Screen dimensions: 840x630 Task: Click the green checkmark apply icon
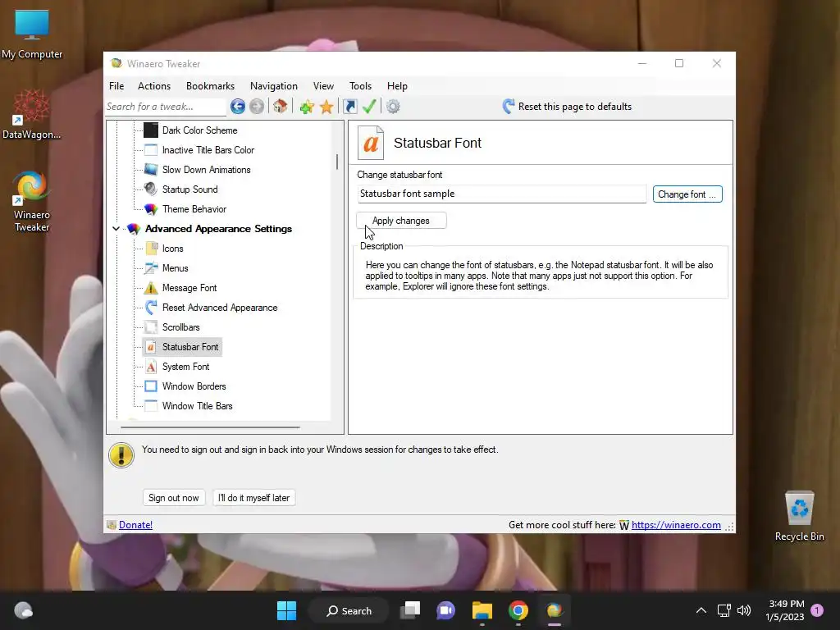tap(369, 106)
